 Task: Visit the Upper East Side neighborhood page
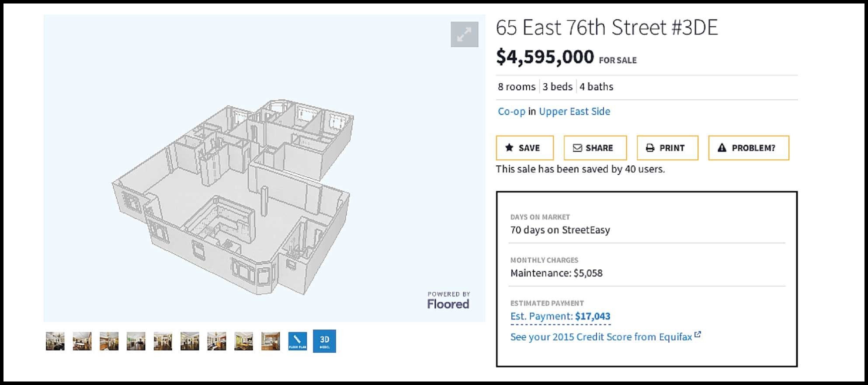574,112
